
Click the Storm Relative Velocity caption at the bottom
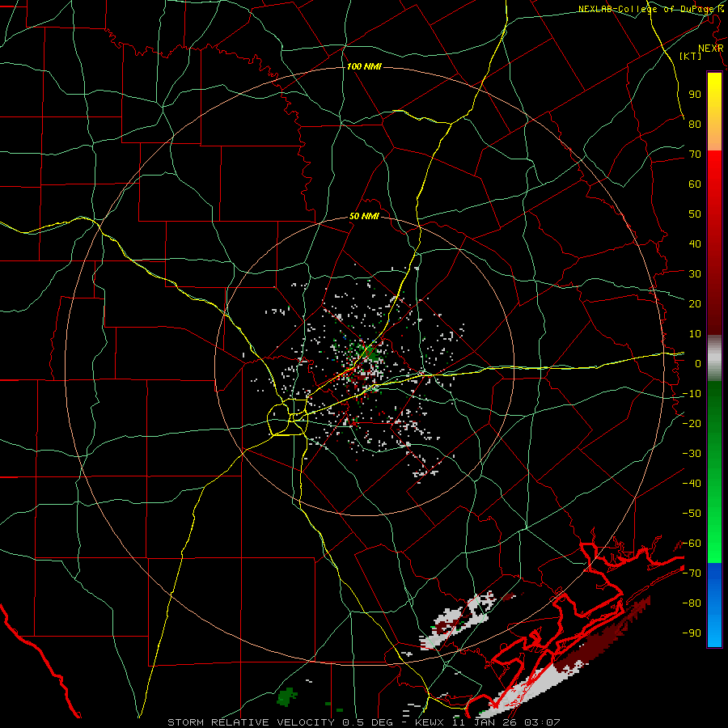363,722
